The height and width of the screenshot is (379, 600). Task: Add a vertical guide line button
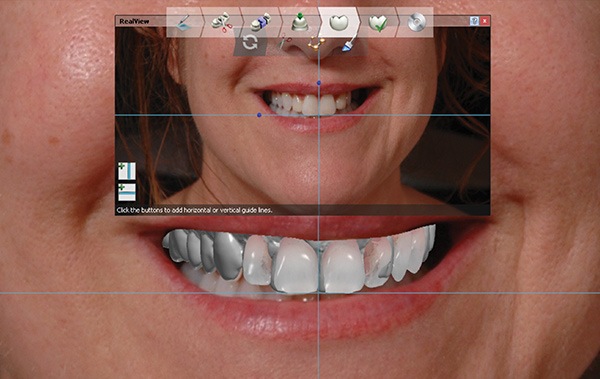point(127,171)
